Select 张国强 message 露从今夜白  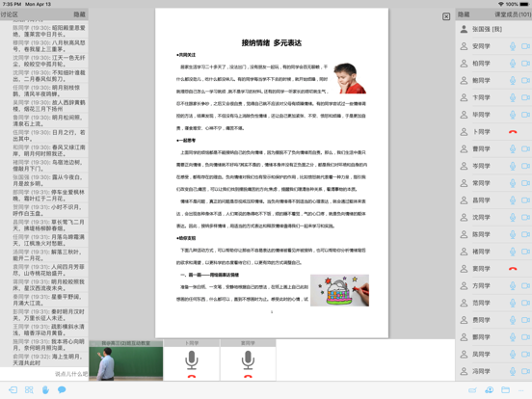pos(49,180)
